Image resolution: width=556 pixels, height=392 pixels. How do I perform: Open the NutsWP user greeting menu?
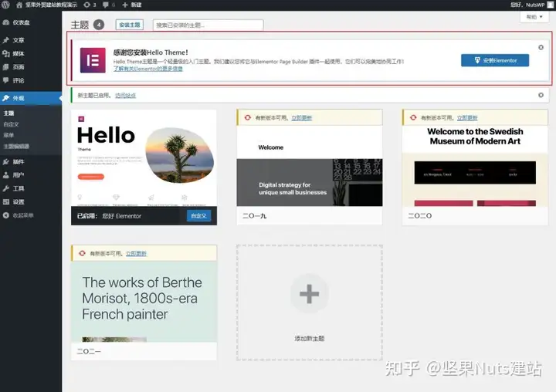click(527, 5)
